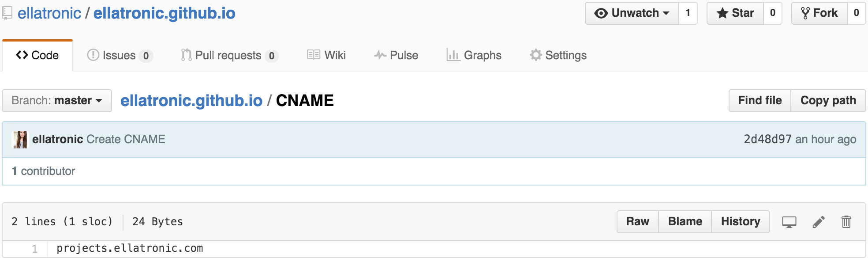Select line number 1
The image size is (868, 273).
click(x=34, y=249)
